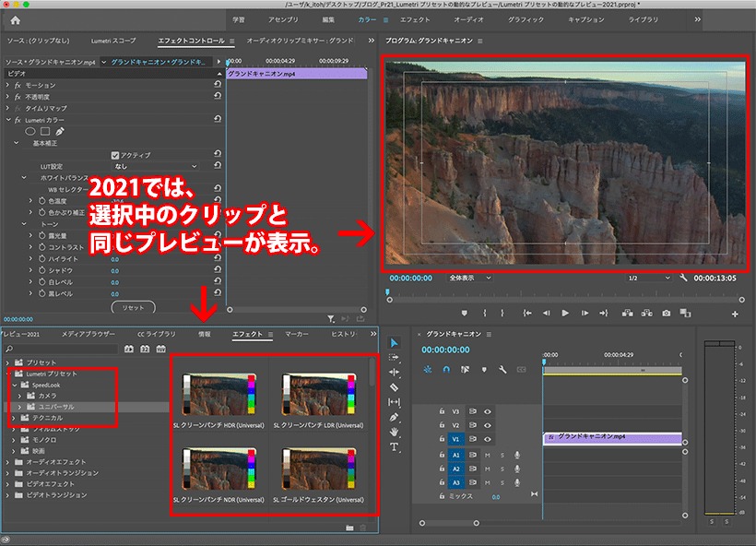Viewport: 756px width, 546px height.
Task: Click the Home icon
Action: [16, 20]
